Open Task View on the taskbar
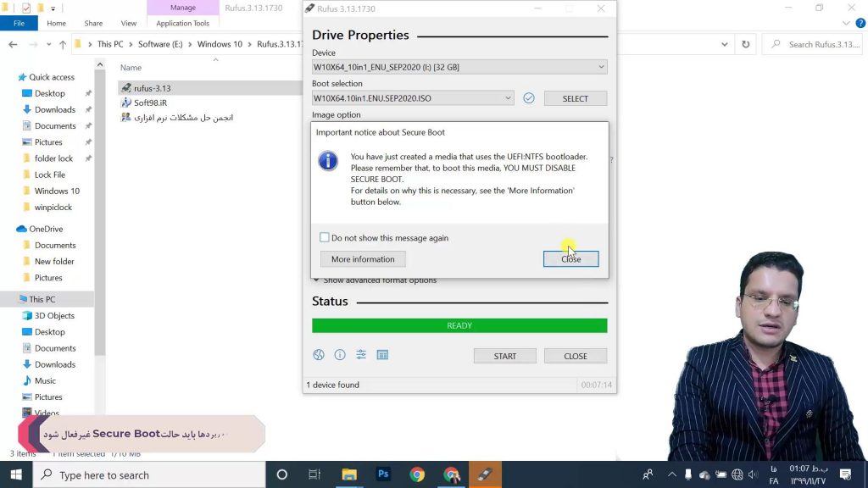868x488 pixels. pos(314,474)
